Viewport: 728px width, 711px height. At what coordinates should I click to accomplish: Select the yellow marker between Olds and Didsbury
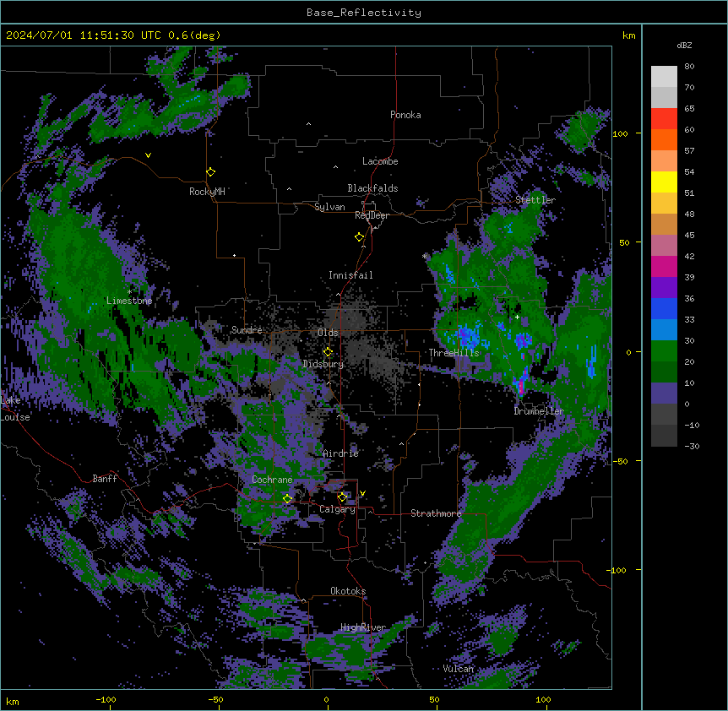pyautogui.click(x=328, y=352)
